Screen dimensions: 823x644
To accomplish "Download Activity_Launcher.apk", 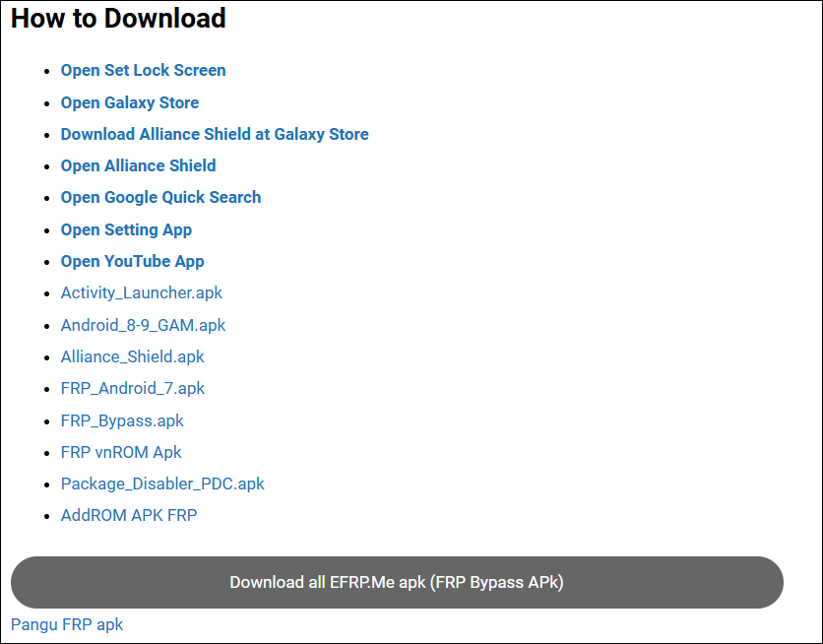I will click(x=141, y=292).
